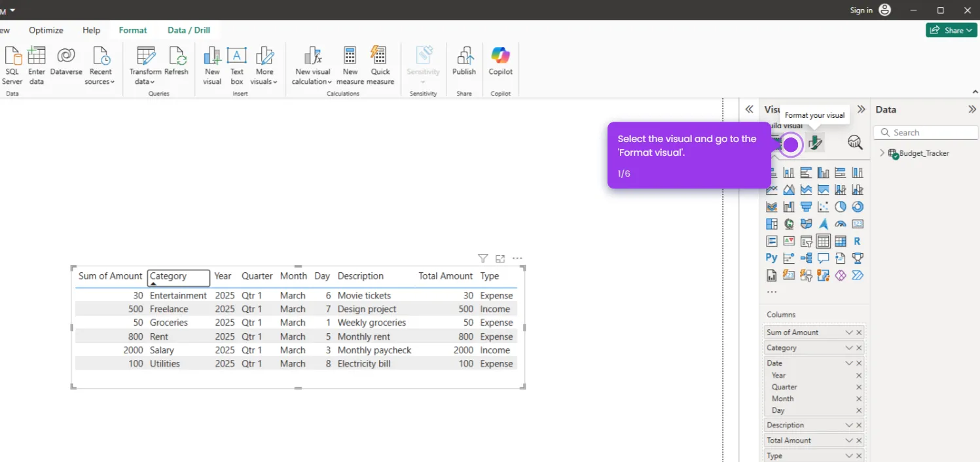Open the Format your visual tab icon
Screen dimensions: 980x462
[x=815, y=143]
